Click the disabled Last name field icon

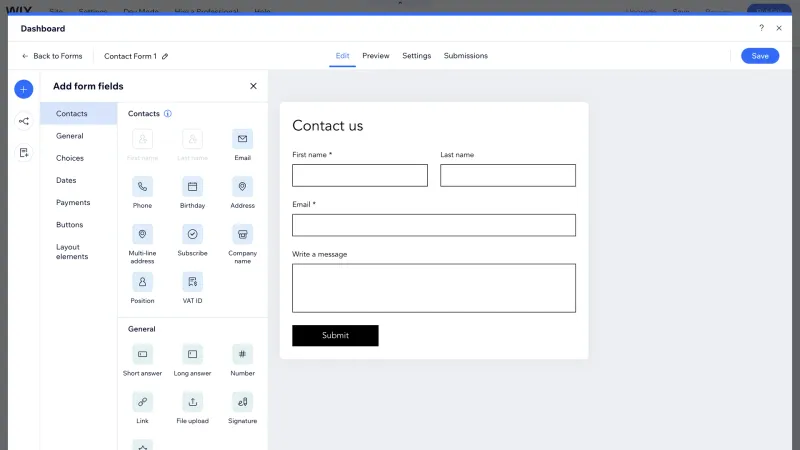coord(192,139)
